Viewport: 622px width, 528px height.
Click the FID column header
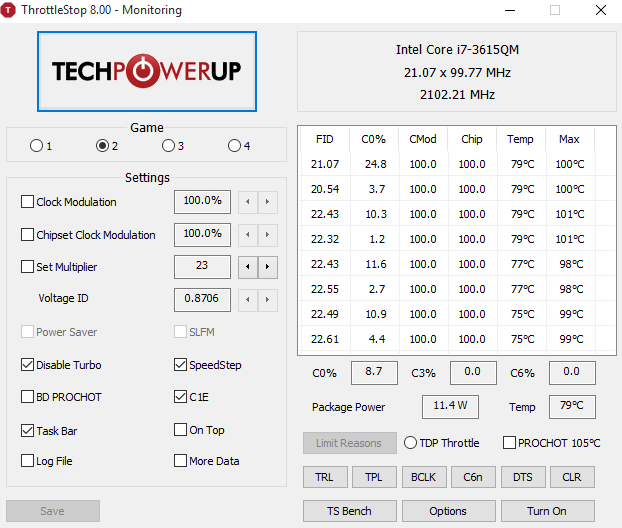pos(325,139)
